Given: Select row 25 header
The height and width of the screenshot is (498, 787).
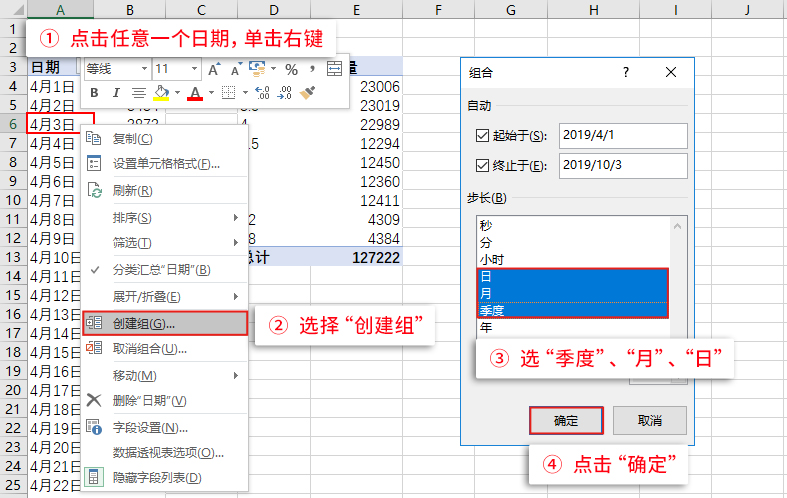Looking at the screenshot, I should (x=13, y=485).
